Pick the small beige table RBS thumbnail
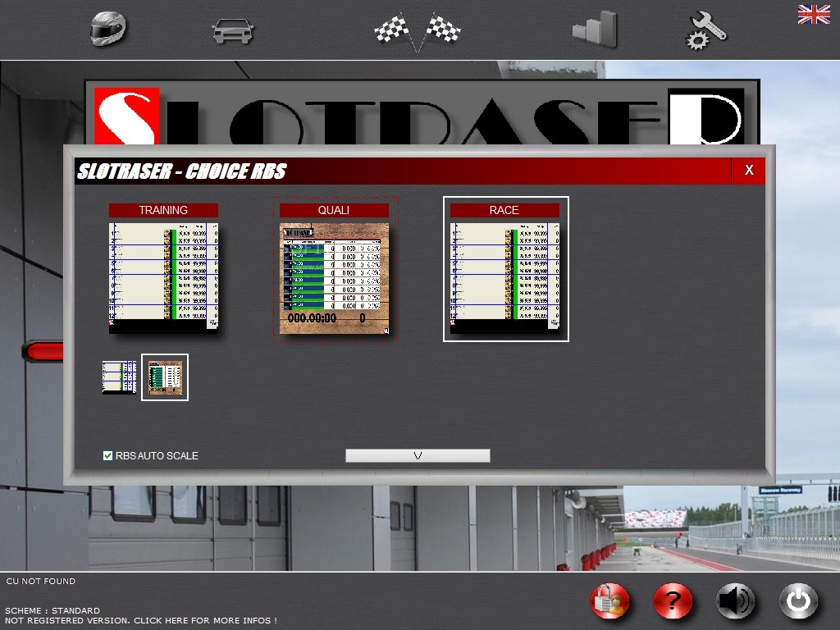Image resolution: width=840 pixels, height=630 pixels. click(120, 377)
